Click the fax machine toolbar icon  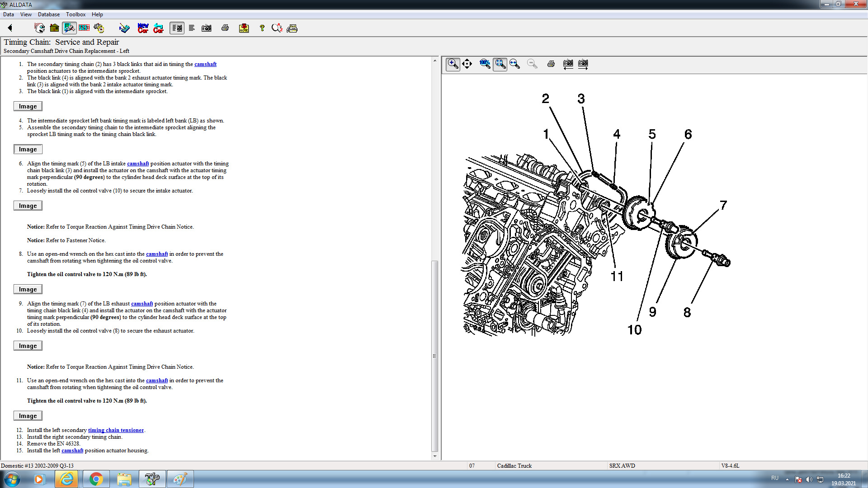click(x=292, y=28)
